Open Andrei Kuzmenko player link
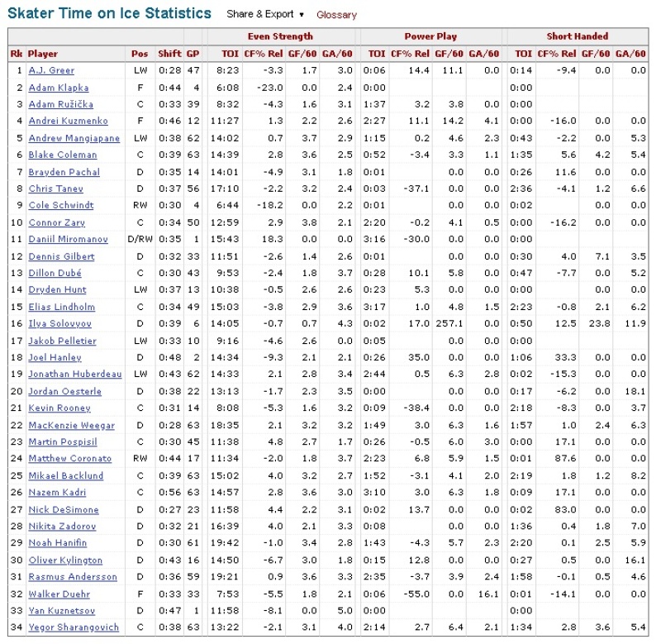The width and height of the screenshot is (661, 644). (69, 121)
